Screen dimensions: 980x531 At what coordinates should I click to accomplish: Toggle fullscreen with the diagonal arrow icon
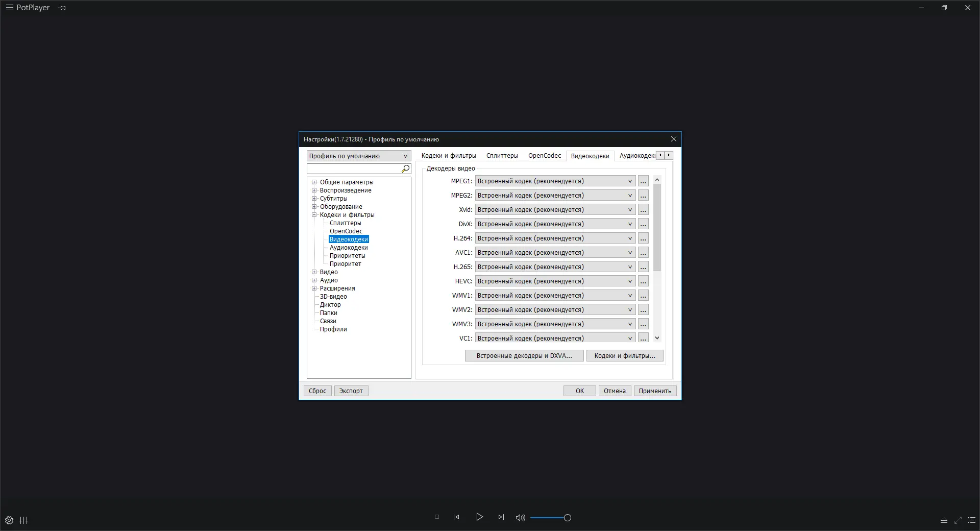(x=958, y=521)
